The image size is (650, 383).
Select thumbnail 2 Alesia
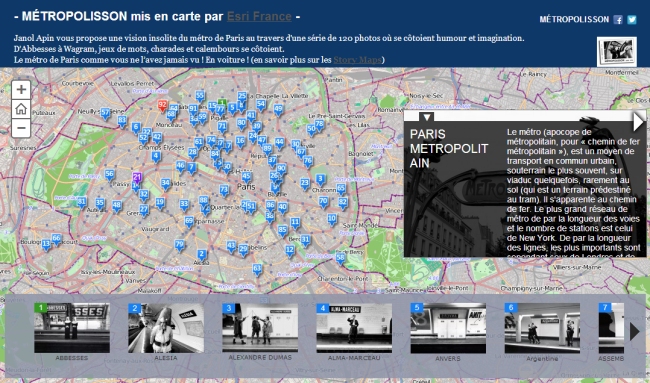pyautogui.click(x=166, y=328)
